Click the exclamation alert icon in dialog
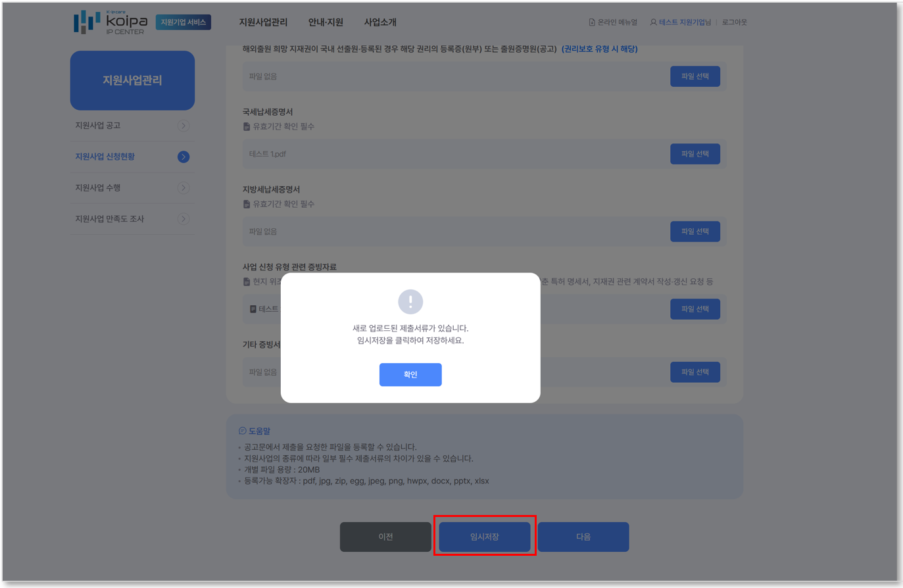Viewport: 903px width, 588px height. point(410,302)
